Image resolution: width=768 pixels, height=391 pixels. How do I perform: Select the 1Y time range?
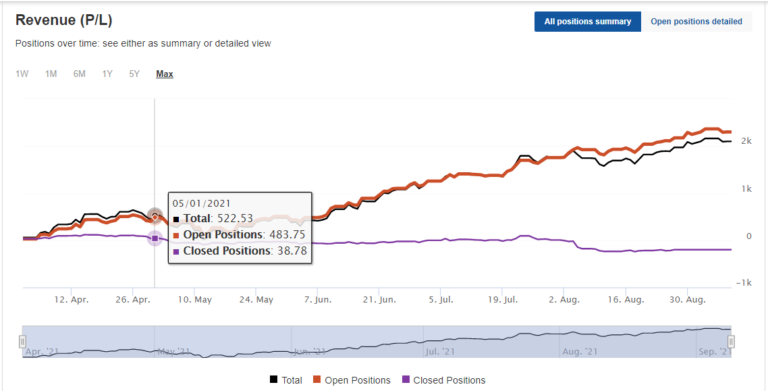click(x=107, y=74)
